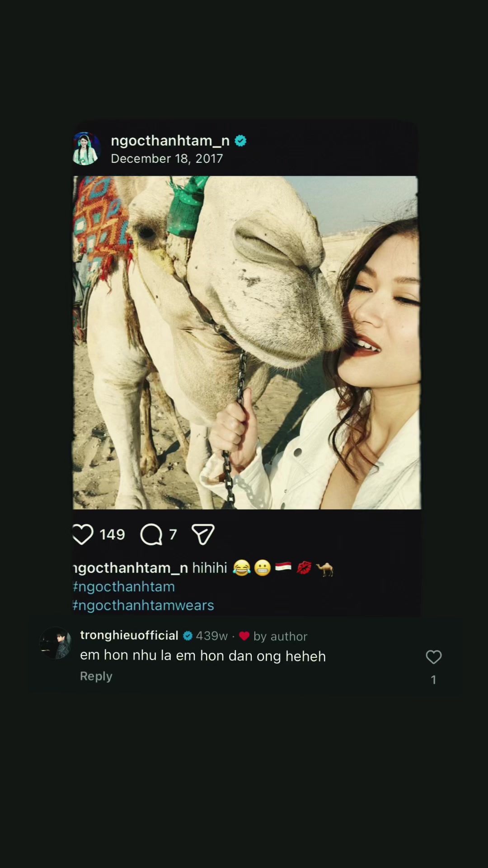This screenshot has width=488, height=868.
Task: Click the camel emoji in caption
Action: (x=324, y=568)
